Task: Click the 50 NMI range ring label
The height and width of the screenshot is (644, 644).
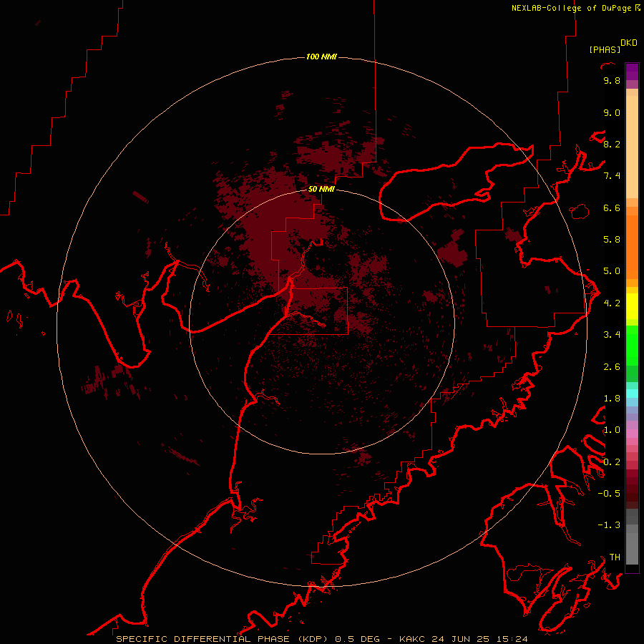Action: click(321, 189)
